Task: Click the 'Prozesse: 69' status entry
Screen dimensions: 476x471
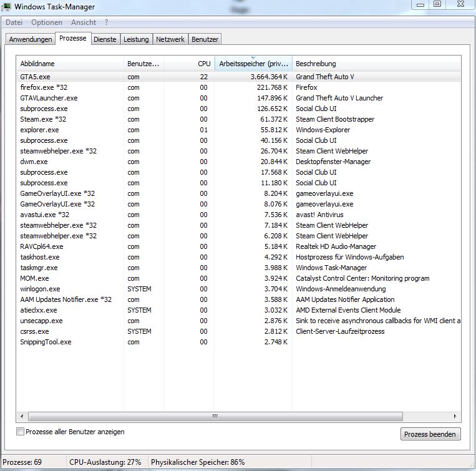Action: (22, 462)
